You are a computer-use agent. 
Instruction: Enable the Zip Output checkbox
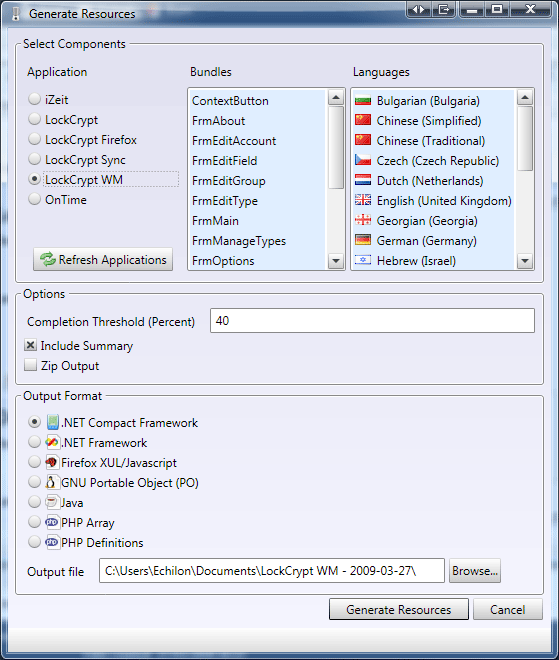coord(30,365)
